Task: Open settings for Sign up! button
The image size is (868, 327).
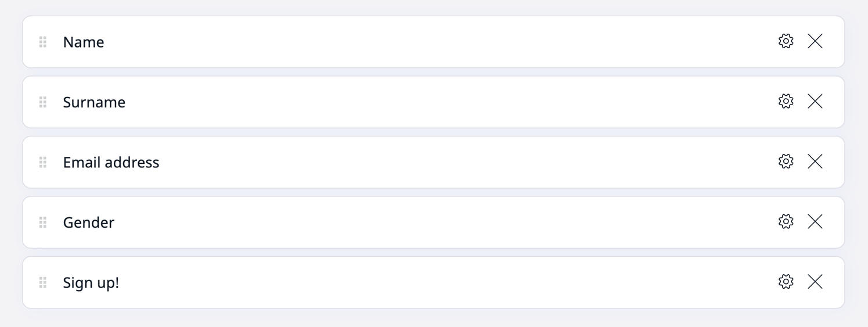Action: (x=786, y=282)
